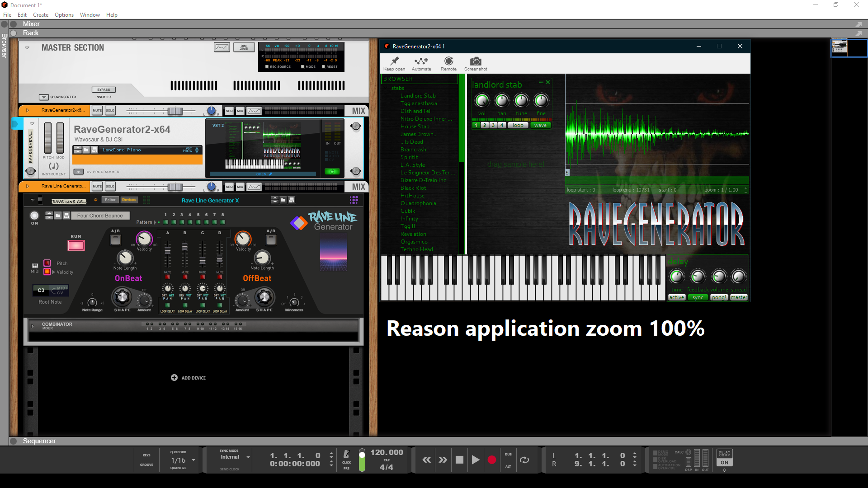868x488 pixels.
Task: Click the Remote icon in plugin window
Action: [448, 61]
